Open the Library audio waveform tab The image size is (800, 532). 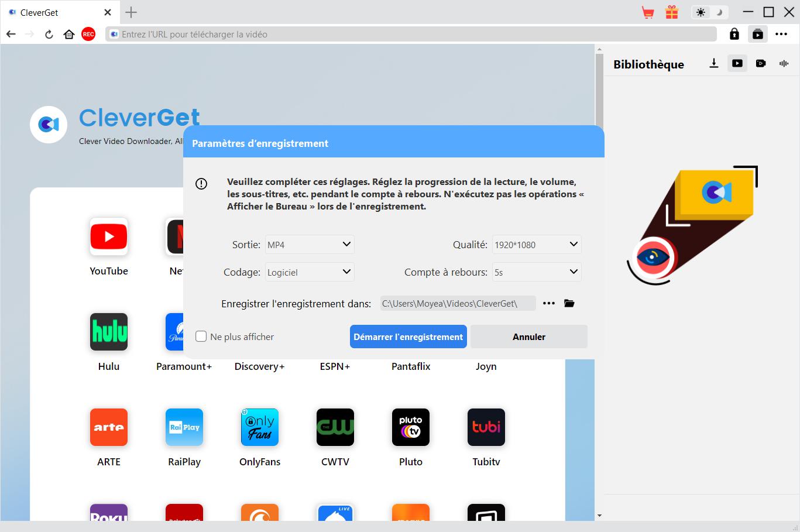(x=784, y=63)
